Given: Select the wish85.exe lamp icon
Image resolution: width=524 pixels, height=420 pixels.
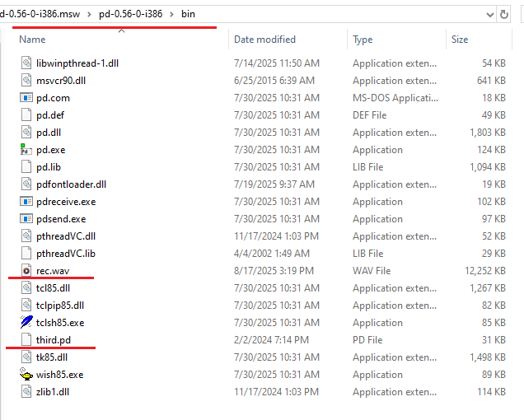Looking at the screenshot, I should (x=26, y=374).
